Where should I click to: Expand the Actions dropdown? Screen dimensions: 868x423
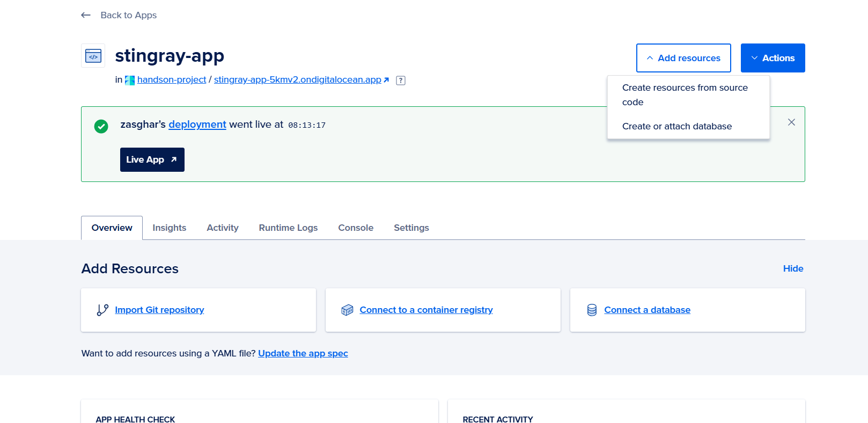pyautogui.click(x=773, y=58)
